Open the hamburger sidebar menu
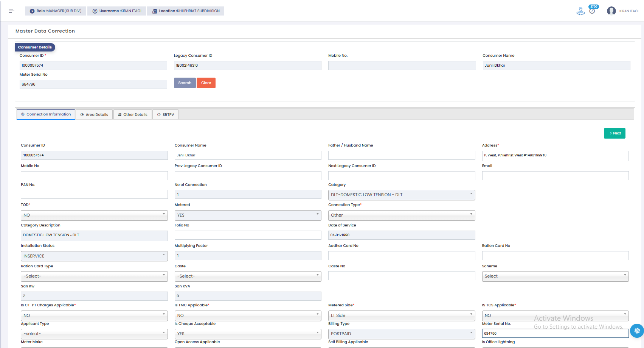 (11, 11)
